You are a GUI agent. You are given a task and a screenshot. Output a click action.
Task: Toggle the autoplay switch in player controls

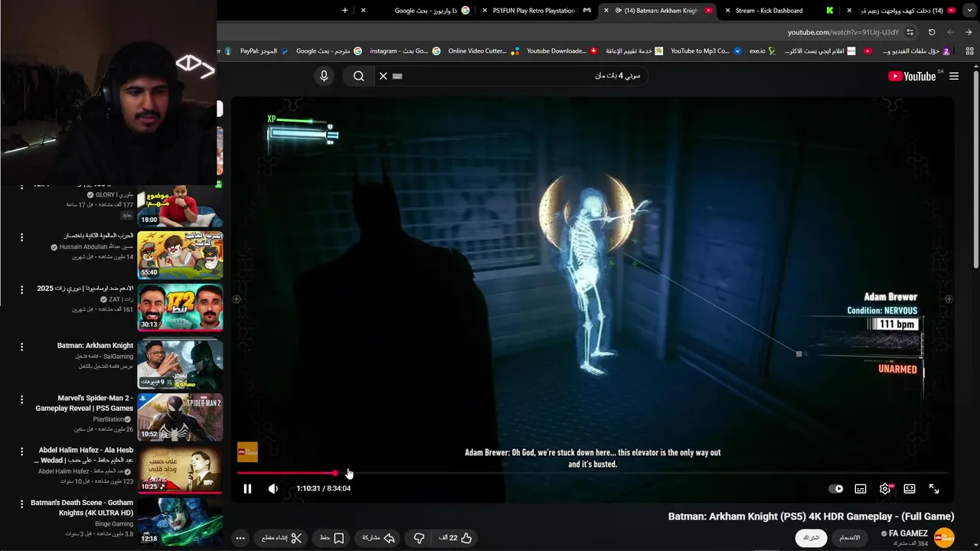(x=836, y=488)
